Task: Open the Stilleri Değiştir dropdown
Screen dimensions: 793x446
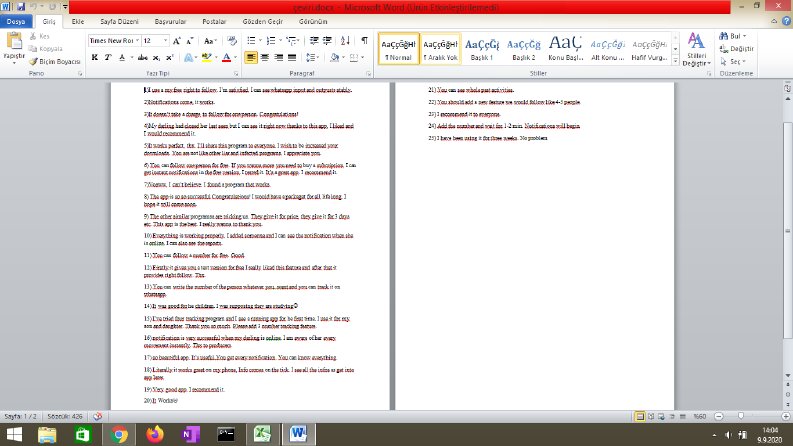Action: tap(696, 50)
